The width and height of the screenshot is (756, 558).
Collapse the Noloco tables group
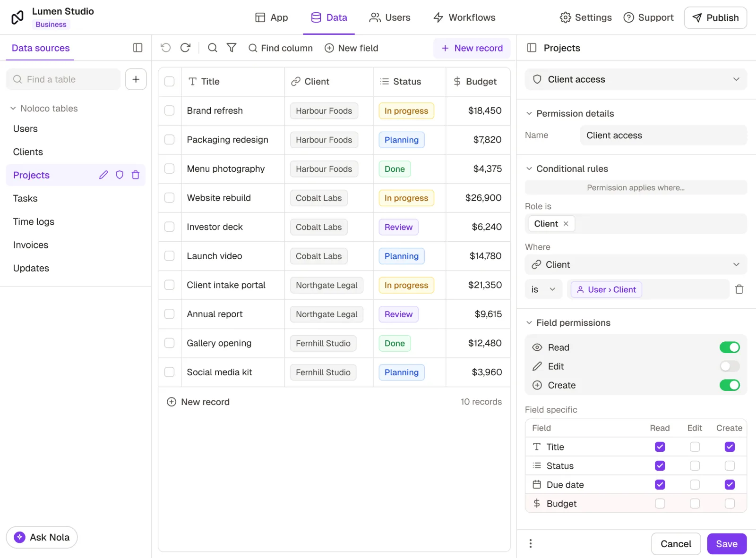(13, 109)
